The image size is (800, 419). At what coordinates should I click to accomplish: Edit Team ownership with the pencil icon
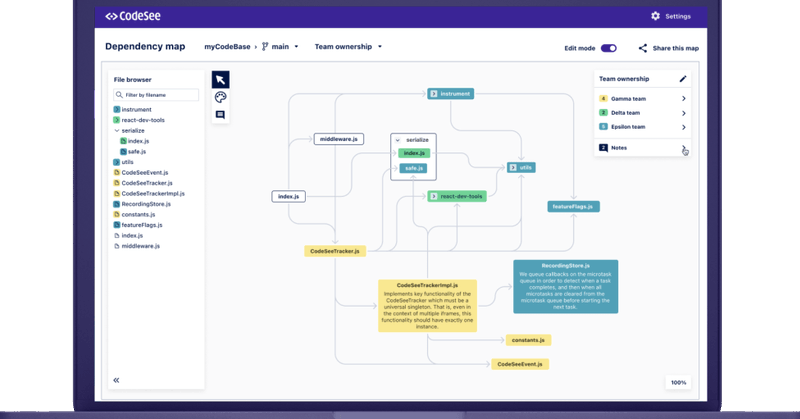click(x=683, y=79)
